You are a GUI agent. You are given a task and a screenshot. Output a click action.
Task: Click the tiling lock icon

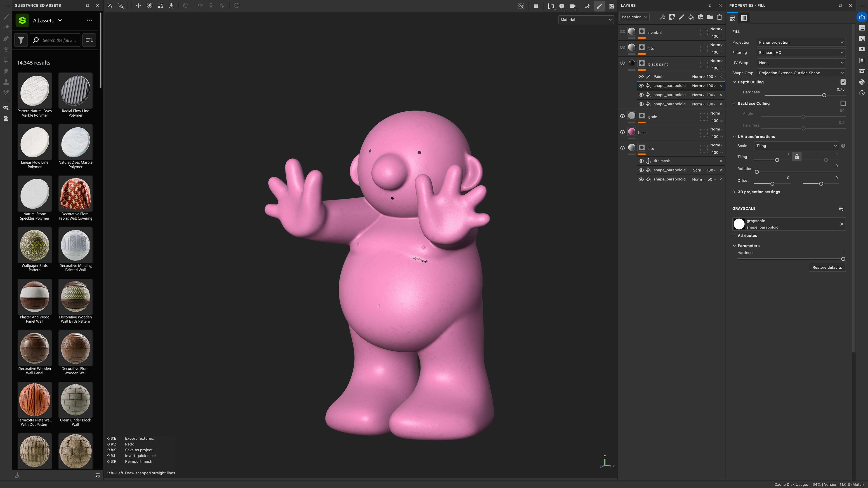coord(797,157)
